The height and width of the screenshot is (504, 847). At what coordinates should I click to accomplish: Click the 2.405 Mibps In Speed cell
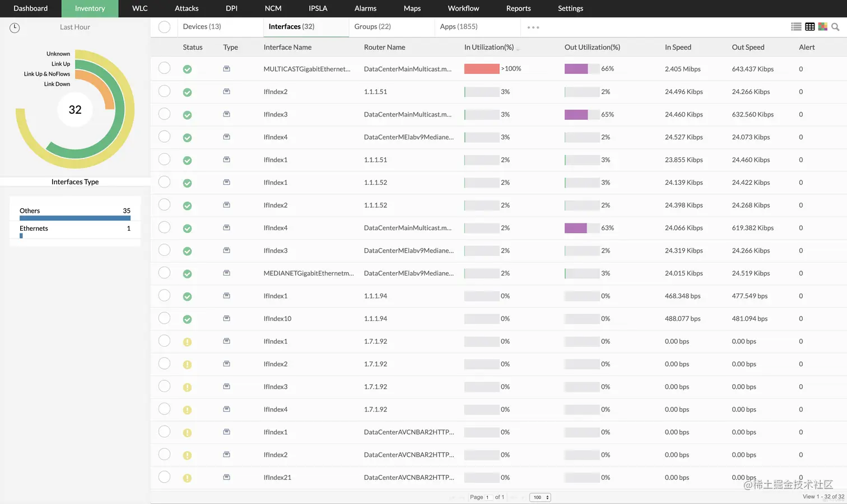(x=683, y=69)
